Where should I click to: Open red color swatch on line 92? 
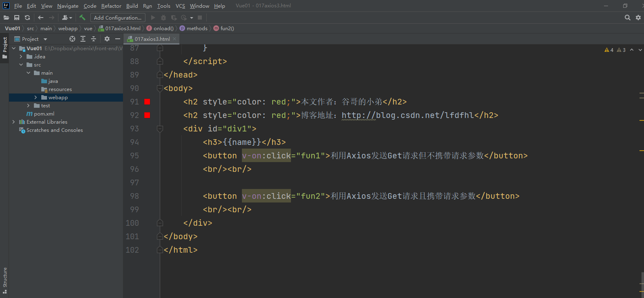point(148,115)
